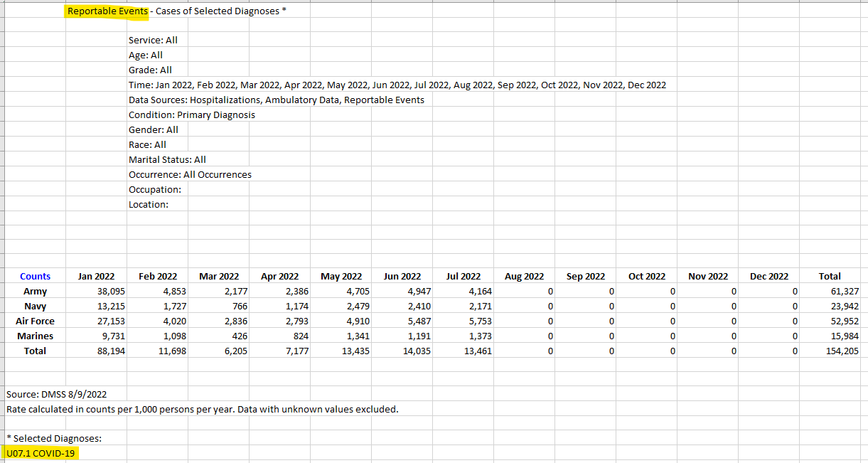868x463 pixels.
Task: Click Air Force Feb 2022 value 4,020
Action: click(x=175, y=321)
